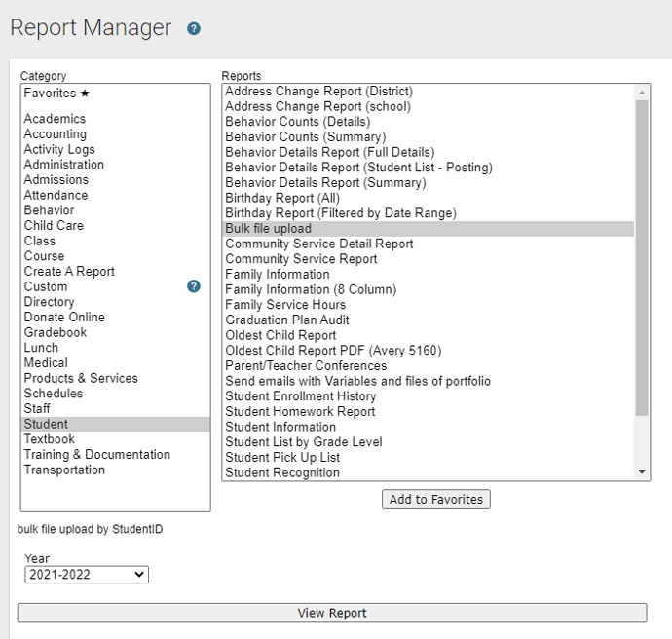The width and height of the screenshot is (672, 639).
Task: Click the Add to Favorites button
Action: point(435,500)
